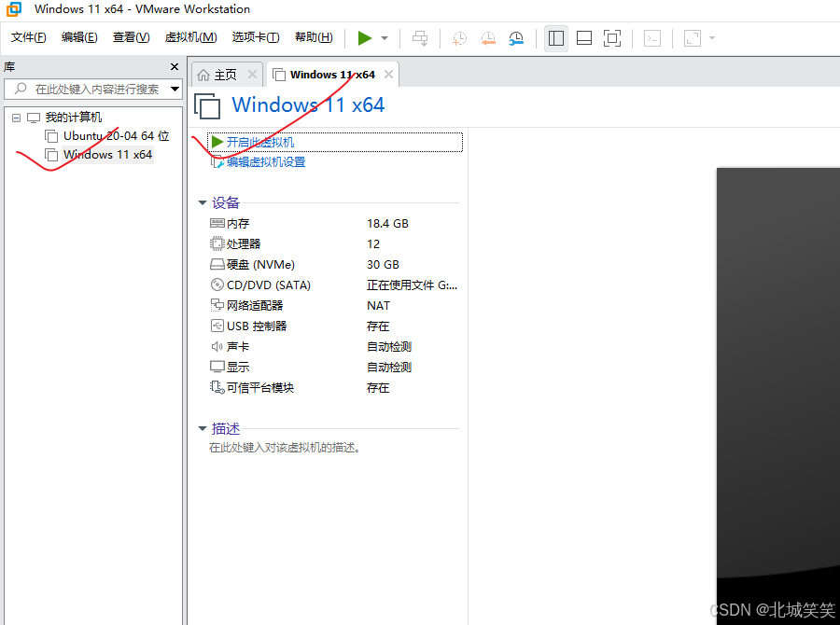Screen dimensions: 840x625
Task: Click the VM screen preview thumbnail
Action: [777, 396]
